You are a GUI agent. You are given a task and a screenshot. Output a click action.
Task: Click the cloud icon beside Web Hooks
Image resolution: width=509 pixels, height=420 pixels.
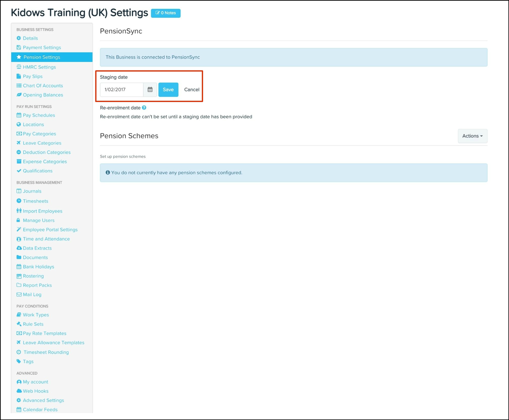pos(19,391)
